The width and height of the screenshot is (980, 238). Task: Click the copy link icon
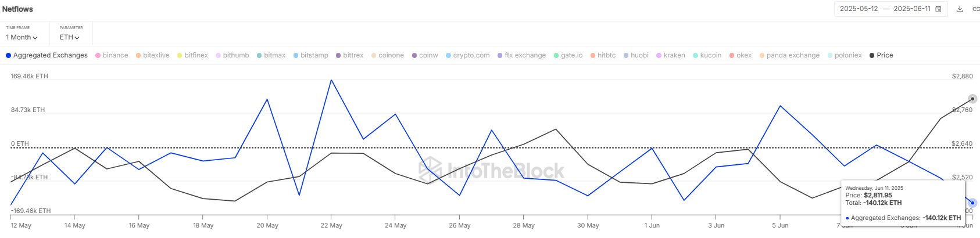975,9
